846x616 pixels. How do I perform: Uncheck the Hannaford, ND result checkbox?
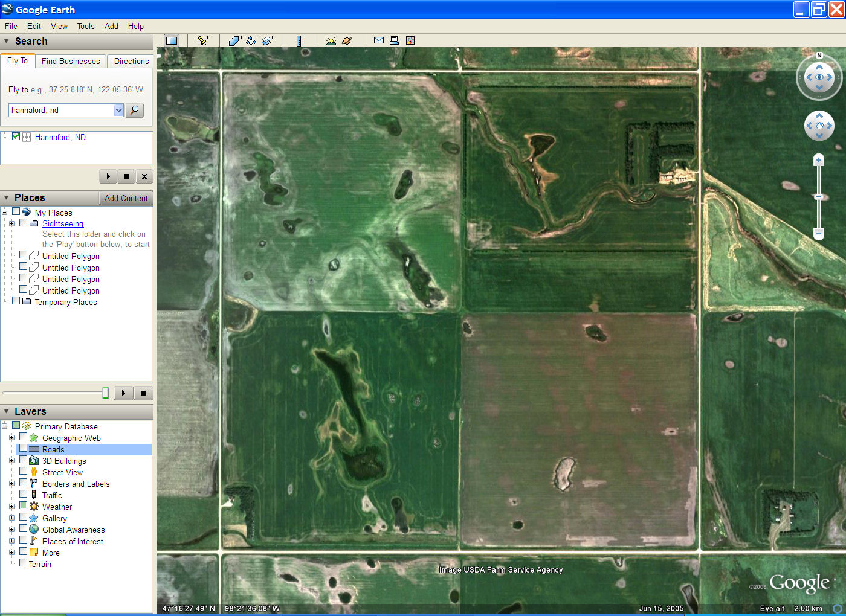(x=16, y=136)
